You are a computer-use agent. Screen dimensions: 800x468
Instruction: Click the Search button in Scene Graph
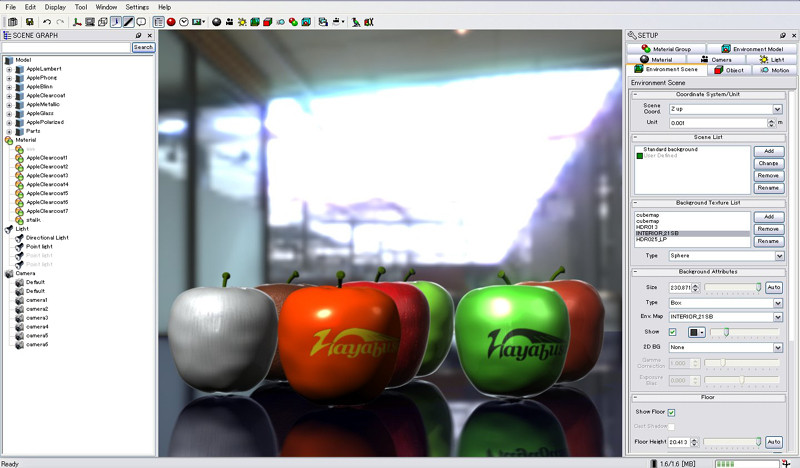coord(143,47)
